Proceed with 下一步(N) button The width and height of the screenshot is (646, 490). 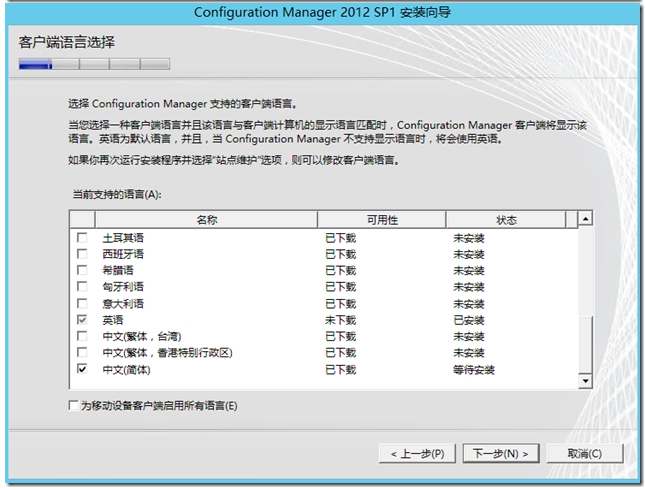click(x=500, y=453)
